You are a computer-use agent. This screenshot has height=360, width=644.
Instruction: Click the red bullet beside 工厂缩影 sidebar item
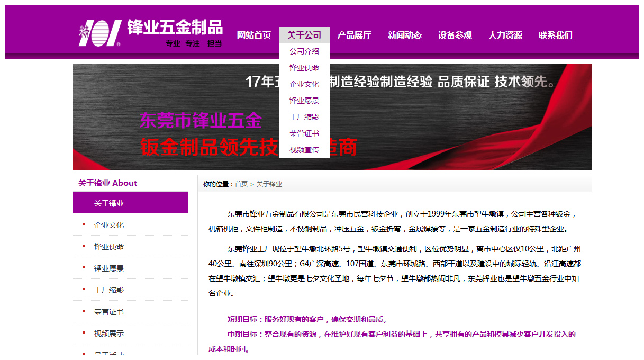click(x=84, y=290)
